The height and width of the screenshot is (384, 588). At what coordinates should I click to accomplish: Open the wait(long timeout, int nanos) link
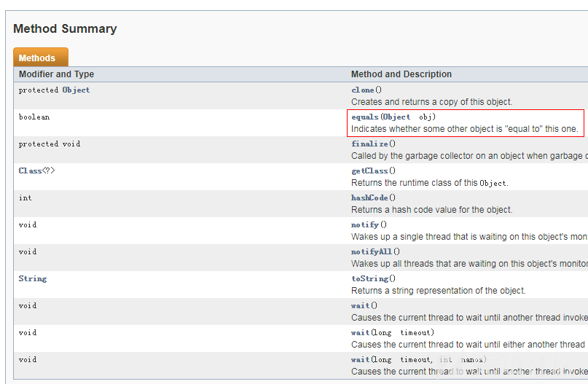(x=361, y=360)
